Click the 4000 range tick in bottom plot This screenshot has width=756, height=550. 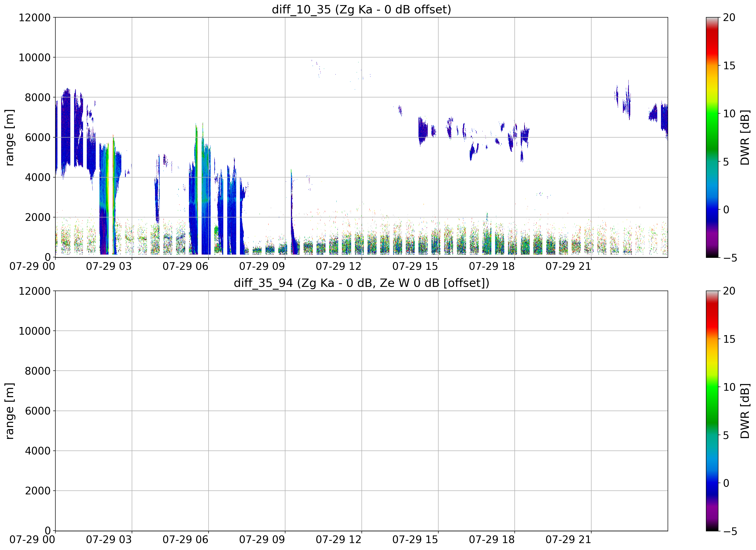point(38,451)
